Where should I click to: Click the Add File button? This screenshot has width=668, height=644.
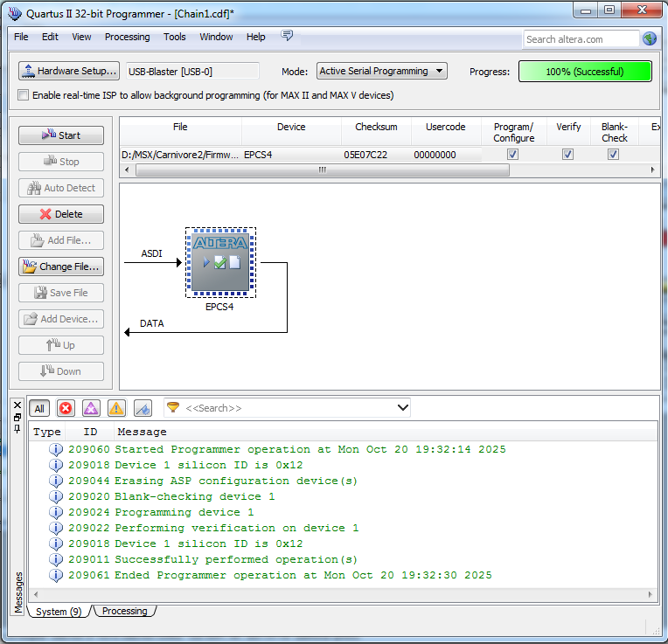click(61, 240)
